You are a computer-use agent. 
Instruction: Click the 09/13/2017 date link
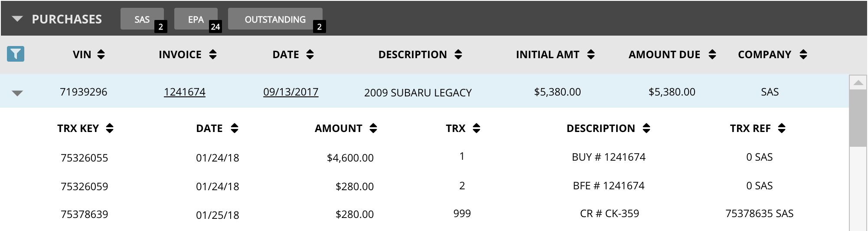pos(290,92)
